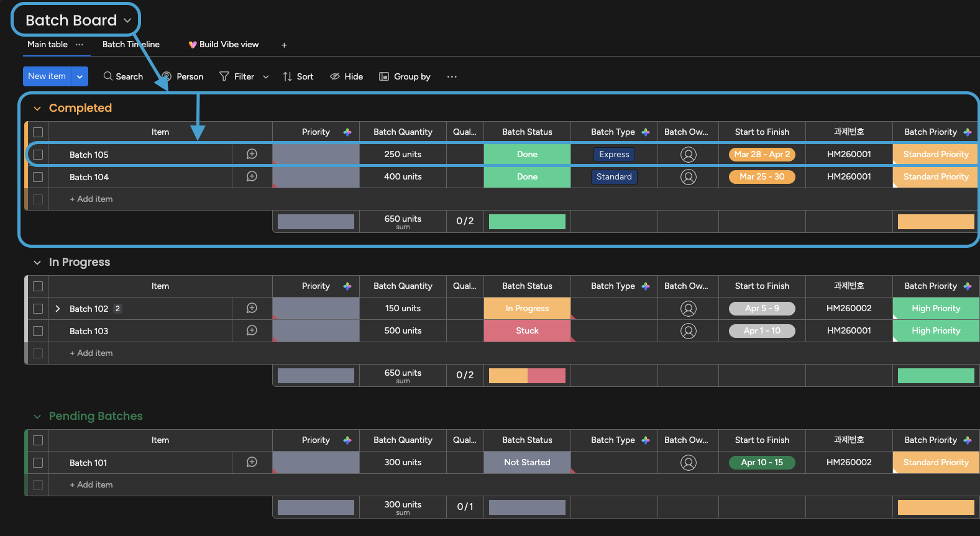Select all items in Pending Batches header checkbox
The width and height of the screenshot is (980, 536).
(x=38, y=440)
